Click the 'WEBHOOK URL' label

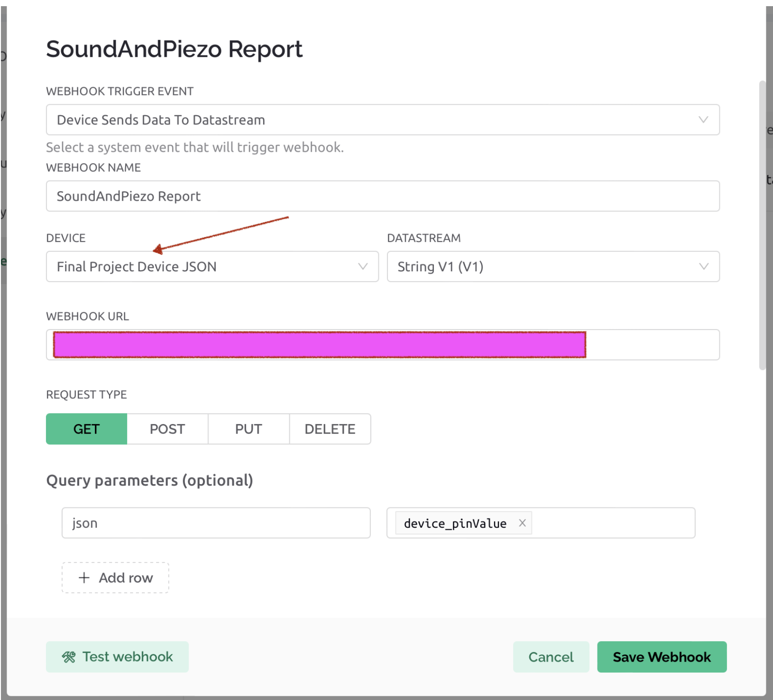coord(87,316)
